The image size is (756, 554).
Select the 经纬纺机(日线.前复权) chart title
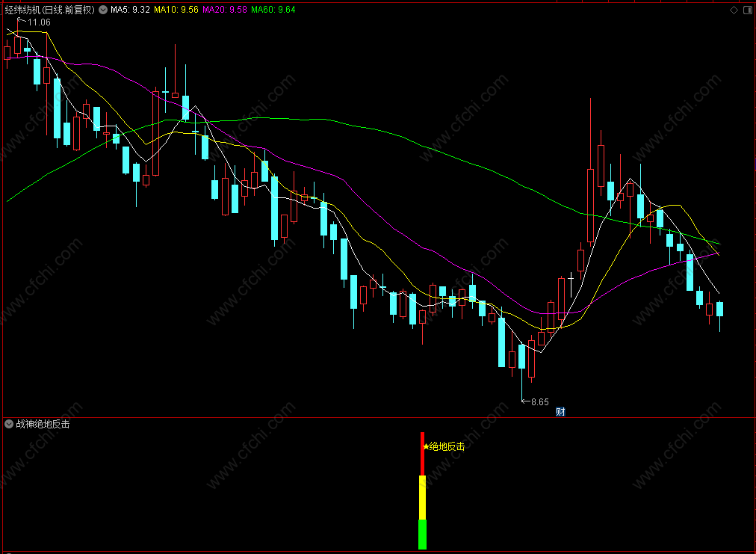(x=49, y=10)
